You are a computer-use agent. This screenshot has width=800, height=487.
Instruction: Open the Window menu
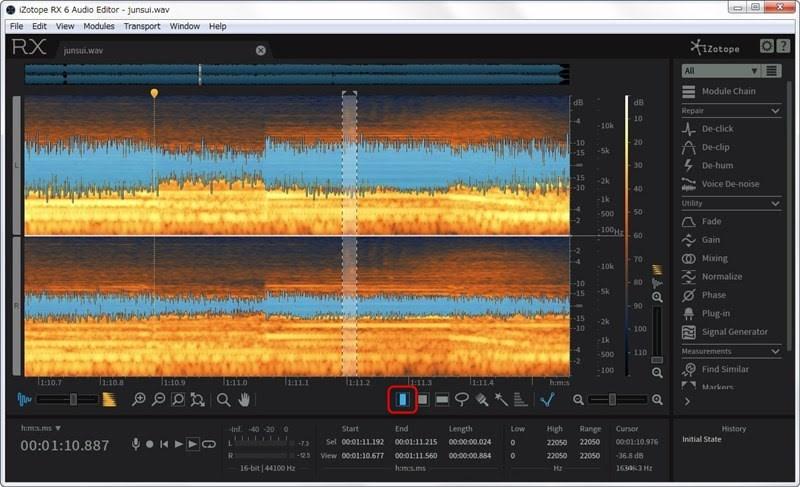click(x=185, y=26)
